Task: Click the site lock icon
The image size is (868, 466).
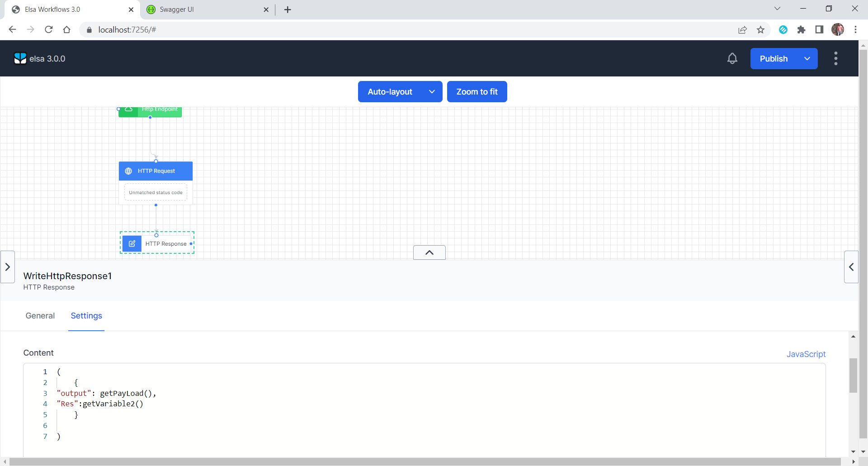Action: pyautogui.click(x=89, y=30)
